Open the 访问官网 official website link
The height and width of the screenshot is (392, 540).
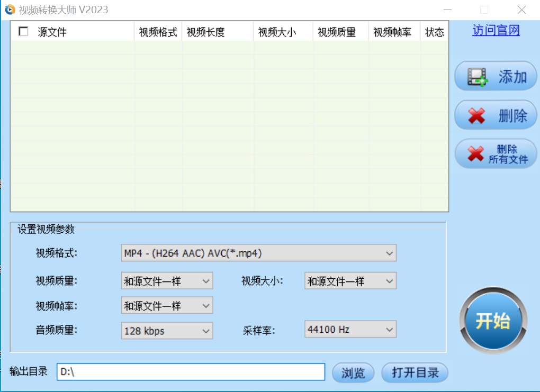click(494, 31)
